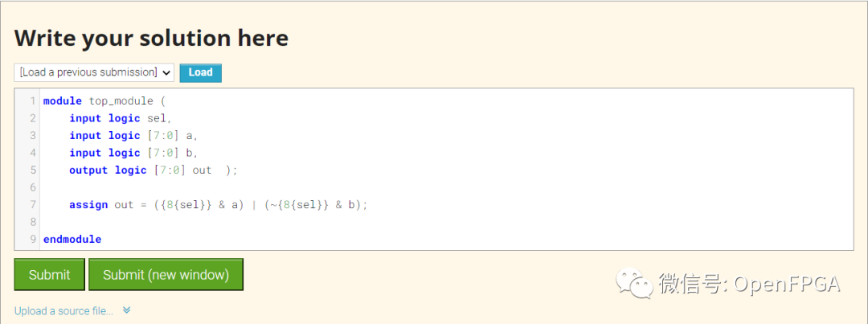This screenshot has width=868, height=324.
Task: Click line number 9 in the gutter
Action: [33, 240]
